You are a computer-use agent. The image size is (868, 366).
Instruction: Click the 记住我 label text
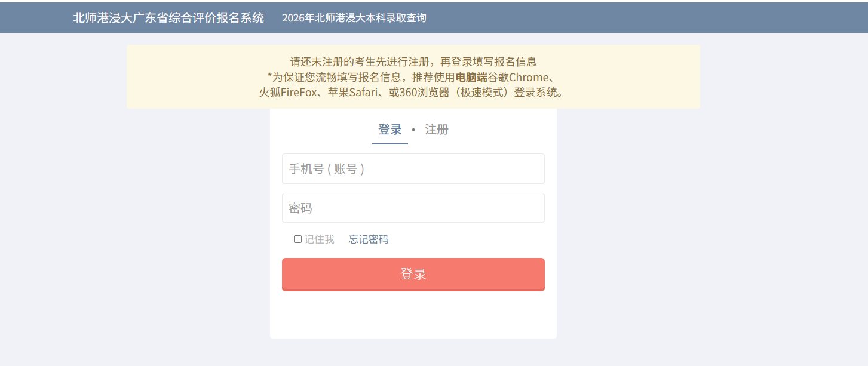(320, 239)
